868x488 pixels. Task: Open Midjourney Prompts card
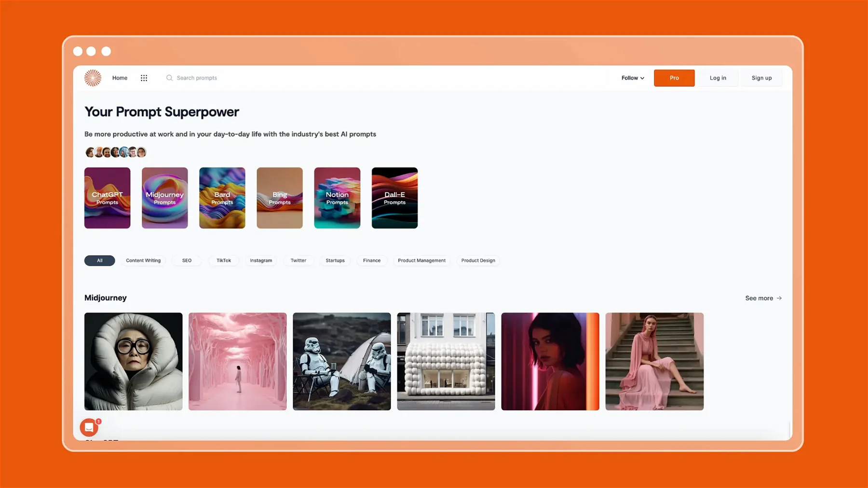pos(164,198)
